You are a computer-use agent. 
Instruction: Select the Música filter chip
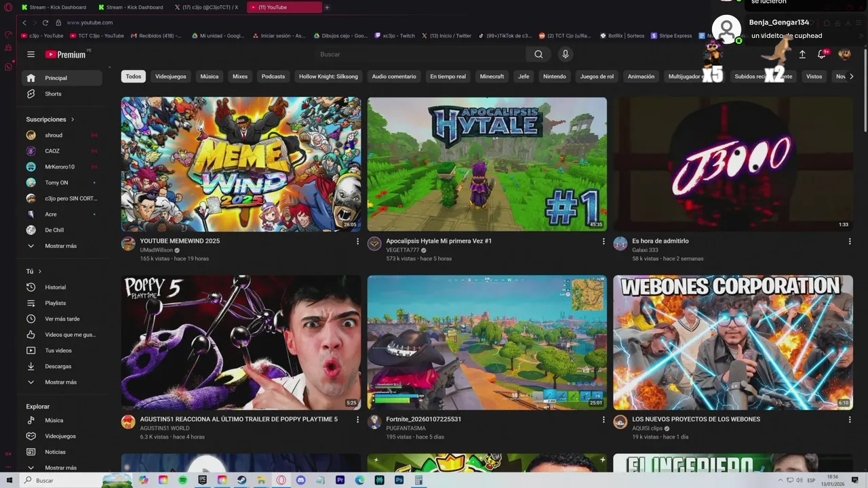pos(210,77)
